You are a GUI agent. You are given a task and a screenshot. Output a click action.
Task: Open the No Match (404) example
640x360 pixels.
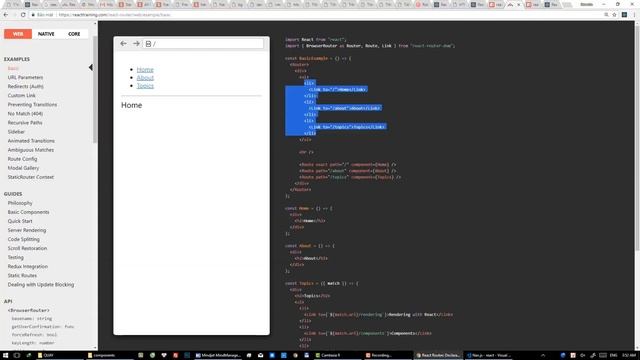tap(25, 113)
